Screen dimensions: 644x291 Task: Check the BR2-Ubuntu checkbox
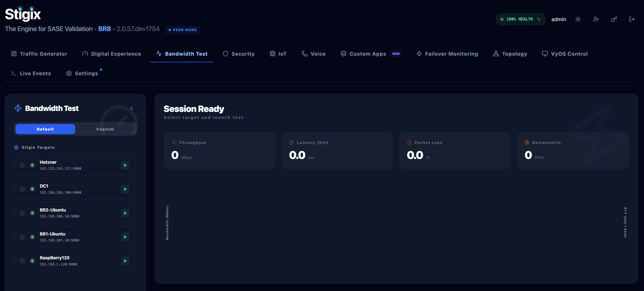click(x=22, y=213)
